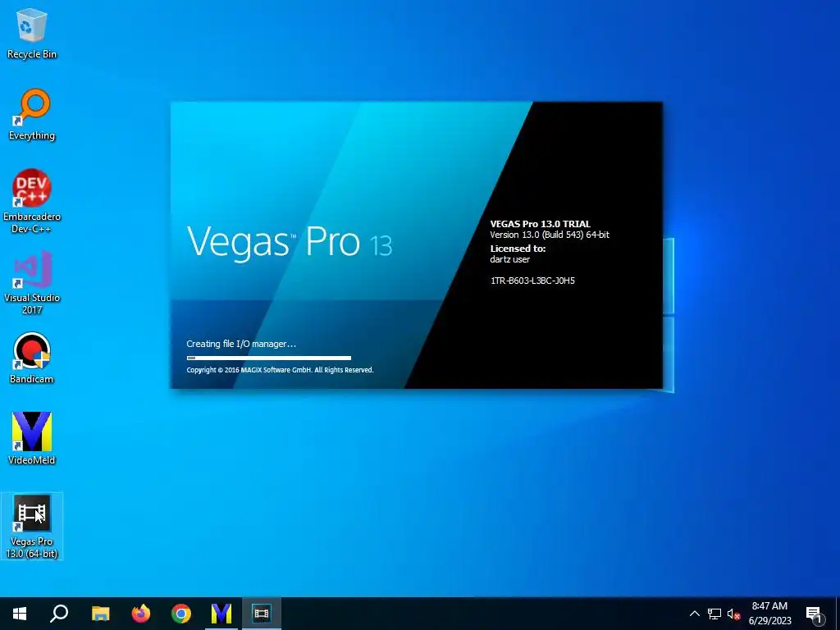840x630 pixels.
Task: Click the 'Licensed to:' label
Action: (x=518, y=249)
